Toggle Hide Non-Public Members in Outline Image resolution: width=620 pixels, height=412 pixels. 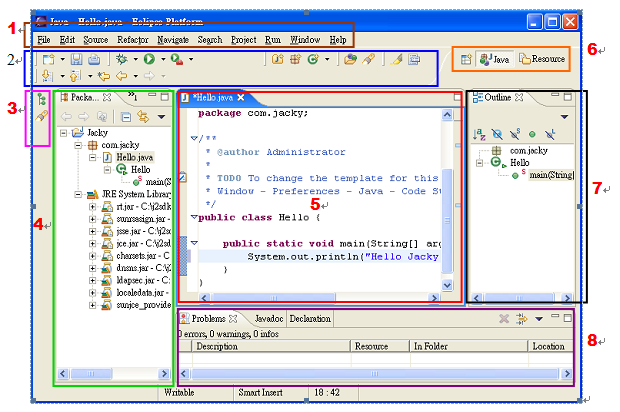click(532, 134)
